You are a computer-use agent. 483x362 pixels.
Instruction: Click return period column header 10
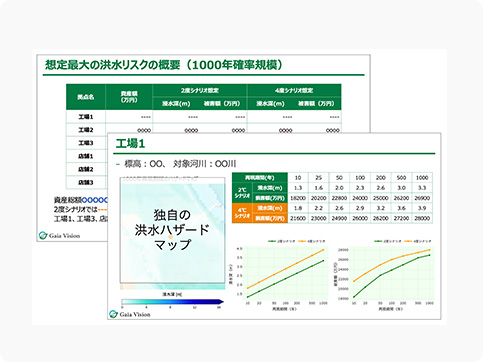(x=298, y=178)
